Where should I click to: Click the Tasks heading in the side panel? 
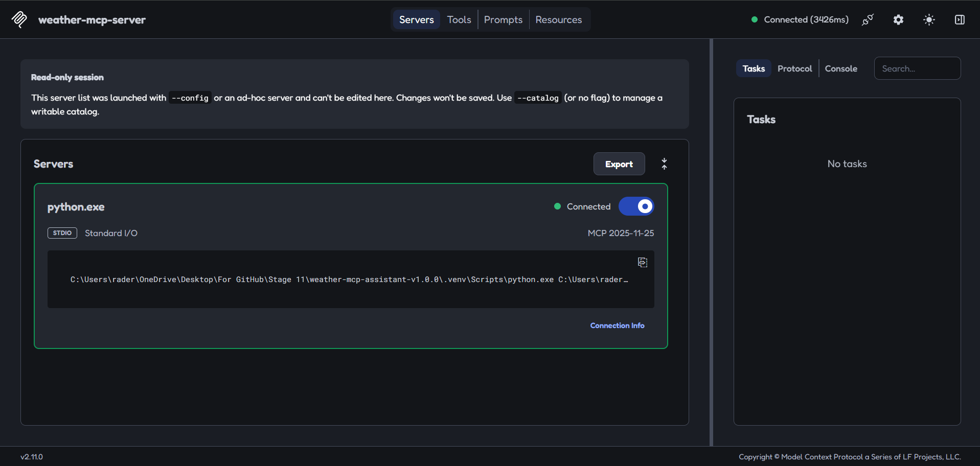[761, 120]
